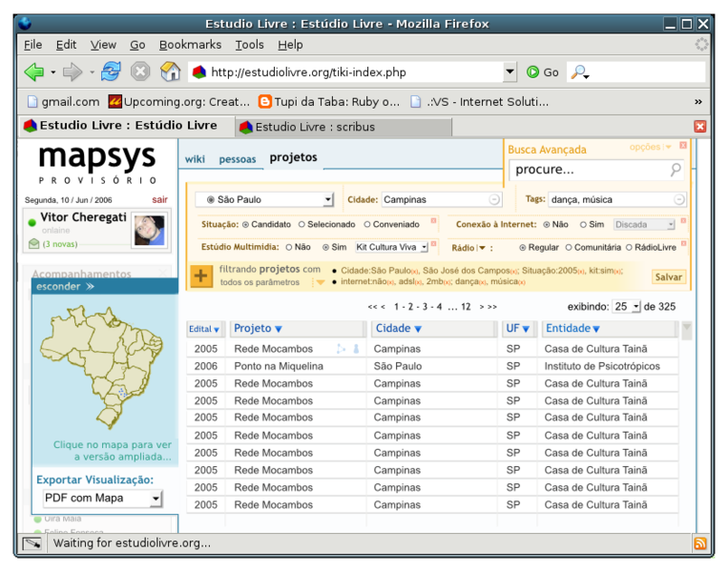Reload the page with the refresh icon
728x572 pixels.
coord(111,71)
